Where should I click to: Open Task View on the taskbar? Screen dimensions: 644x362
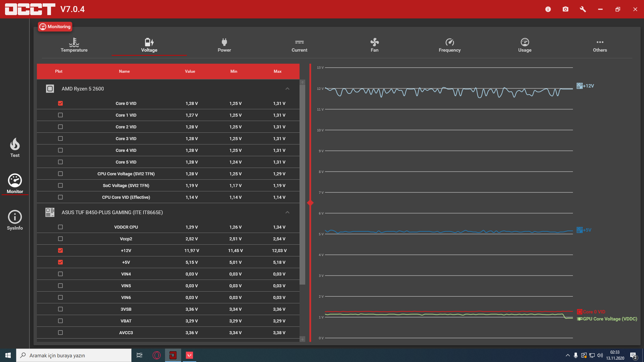140,355
